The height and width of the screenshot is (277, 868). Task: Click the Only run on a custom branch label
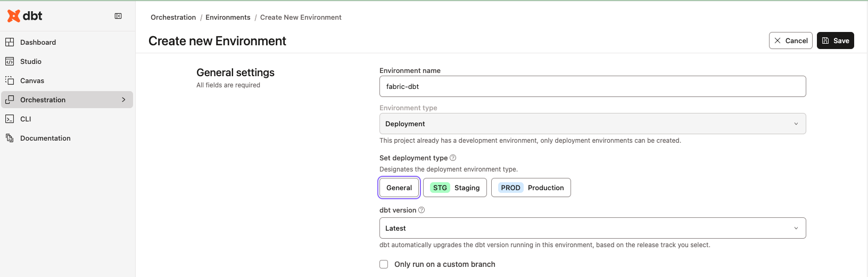pyautogui.click(x=445, y=264)
